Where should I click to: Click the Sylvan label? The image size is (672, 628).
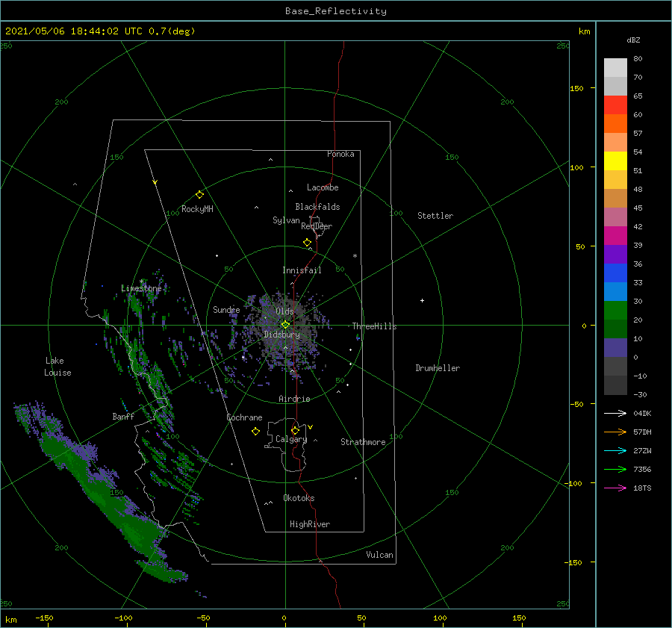(x=286, y=220)
